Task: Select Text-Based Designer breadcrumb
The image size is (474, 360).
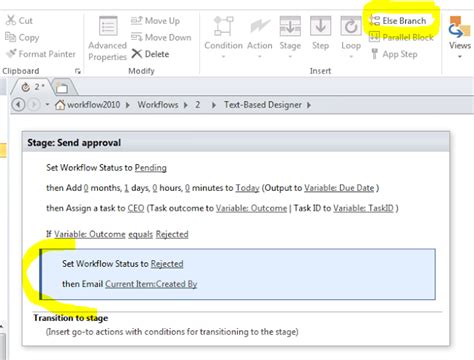Action: (263, 105)
